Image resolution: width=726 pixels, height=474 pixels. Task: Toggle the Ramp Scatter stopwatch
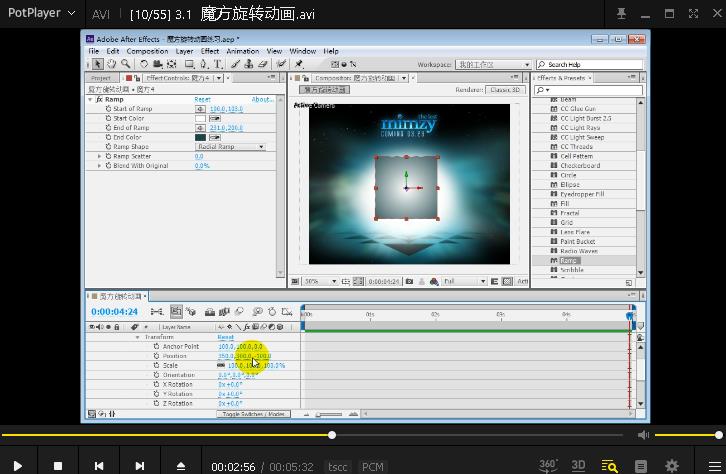tap(108, 156)
